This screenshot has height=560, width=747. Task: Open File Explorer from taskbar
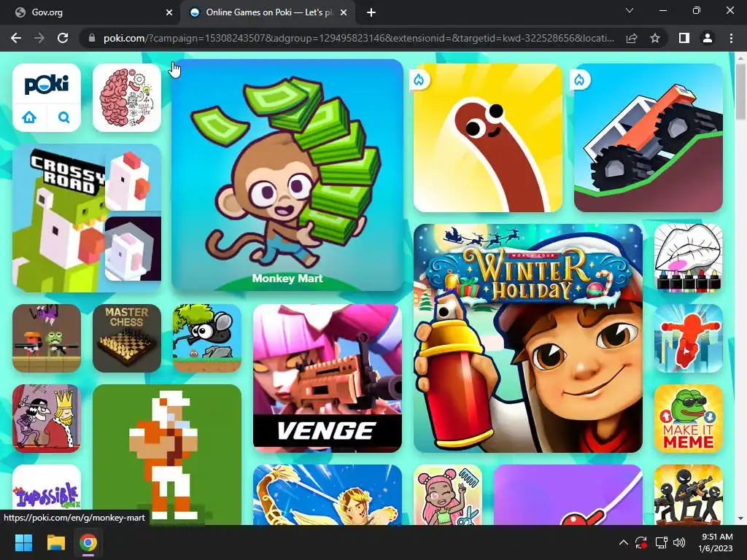tap(55, 542)
